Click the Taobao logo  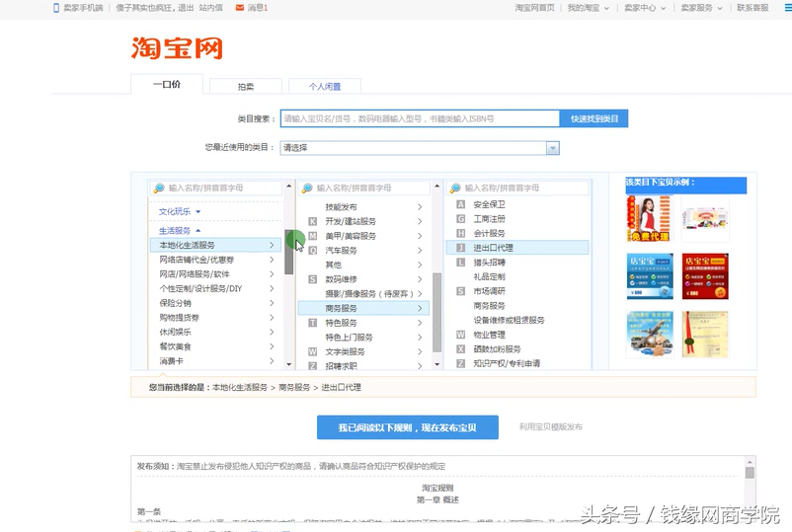[177, 48]
